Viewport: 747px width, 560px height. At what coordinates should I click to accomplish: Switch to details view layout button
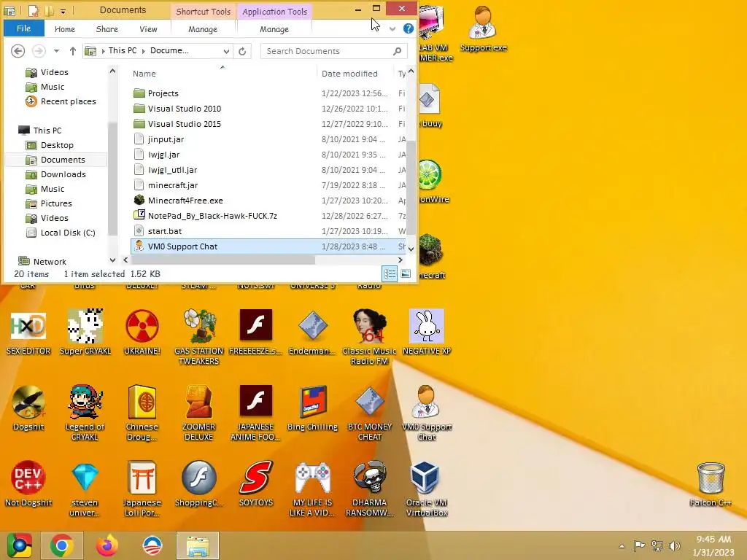click(390, 274)
